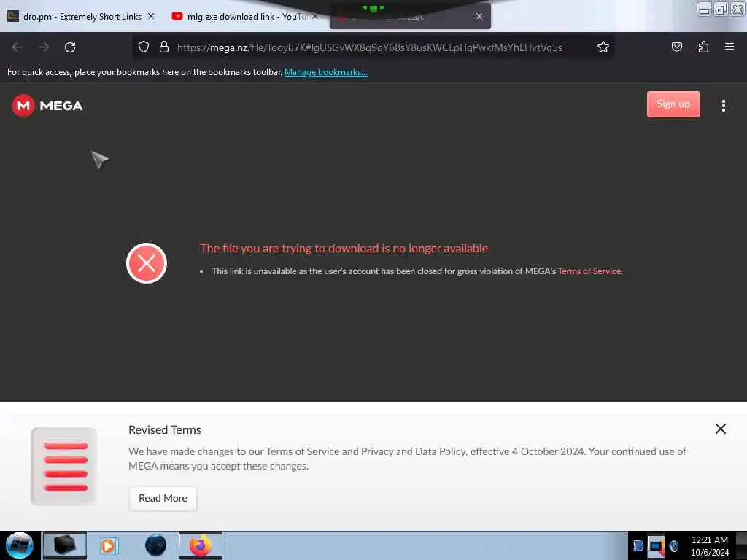Open the black box app in taskbar
This screenshot has width=747, height=560.
65,545
